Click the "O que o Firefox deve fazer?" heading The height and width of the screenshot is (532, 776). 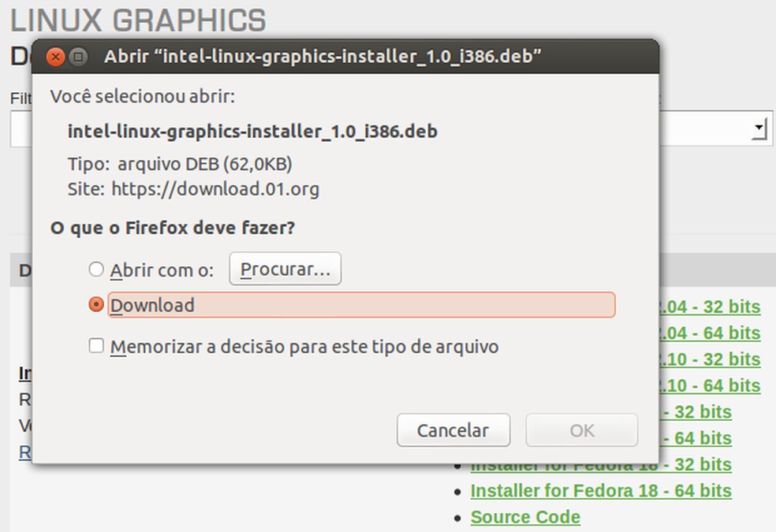173,228
